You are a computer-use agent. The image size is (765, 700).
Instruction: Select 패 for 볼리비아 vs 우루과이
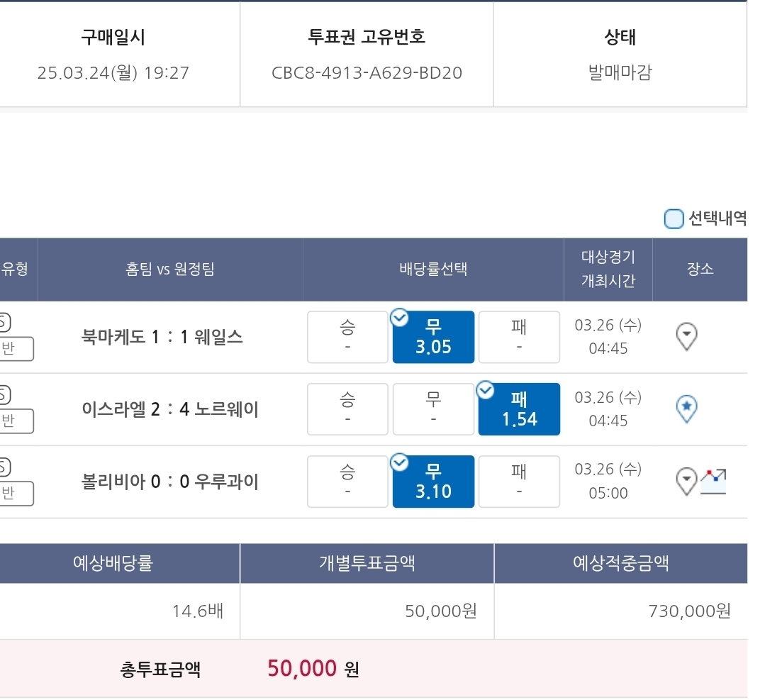pyautogui.click(x=519, y=482)
